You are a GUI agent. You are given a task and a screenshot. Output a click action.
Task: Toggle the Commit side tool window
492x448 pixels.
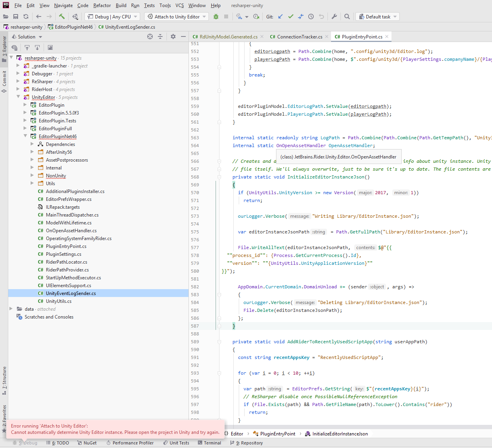pyautogui.click(x=4, y=82)
